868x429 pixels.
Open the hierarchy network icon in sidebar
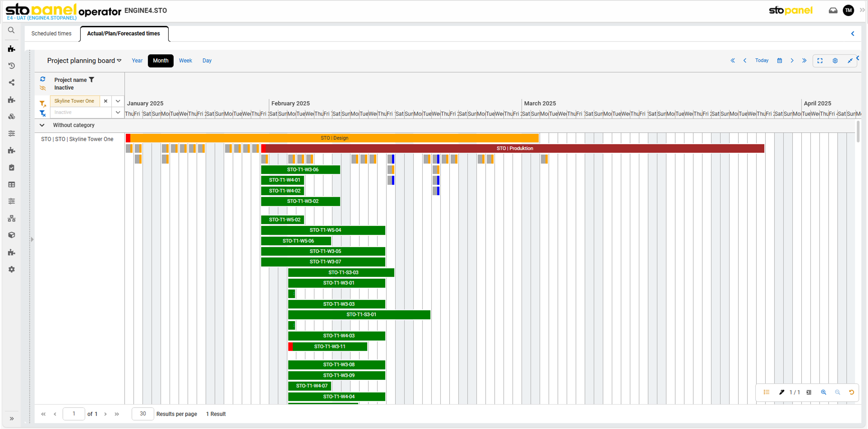tap(11, 218)
